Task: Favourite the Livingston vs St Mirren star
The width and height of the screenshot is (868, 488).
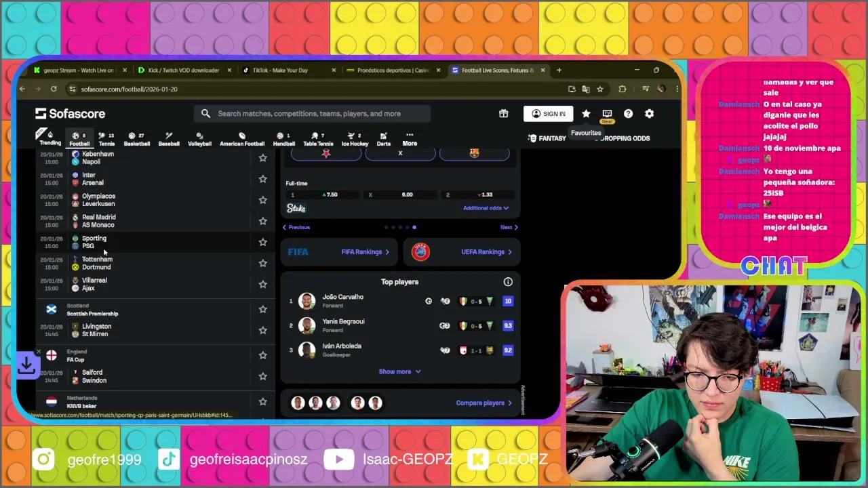Action: coord(262,330)
